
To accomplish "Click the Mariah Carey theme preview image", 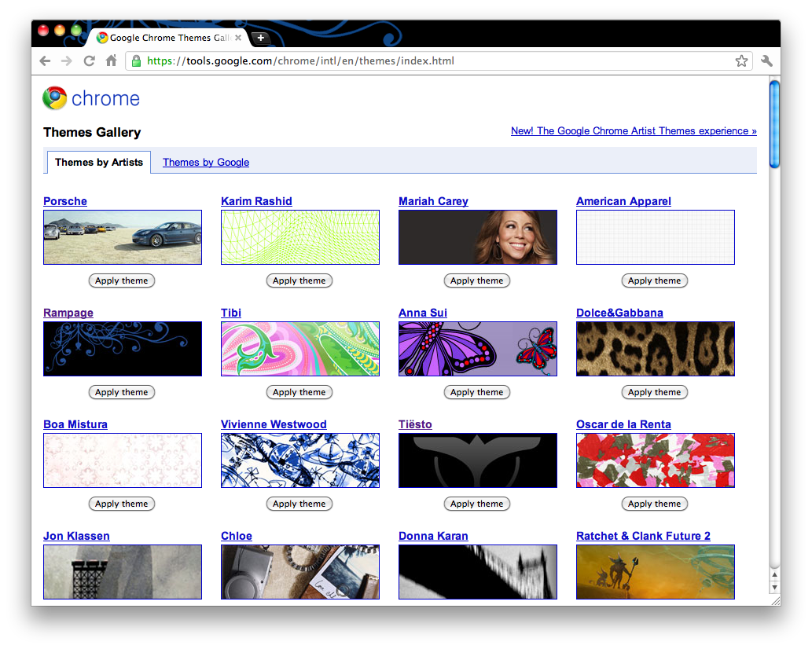I will pos(477,236).
